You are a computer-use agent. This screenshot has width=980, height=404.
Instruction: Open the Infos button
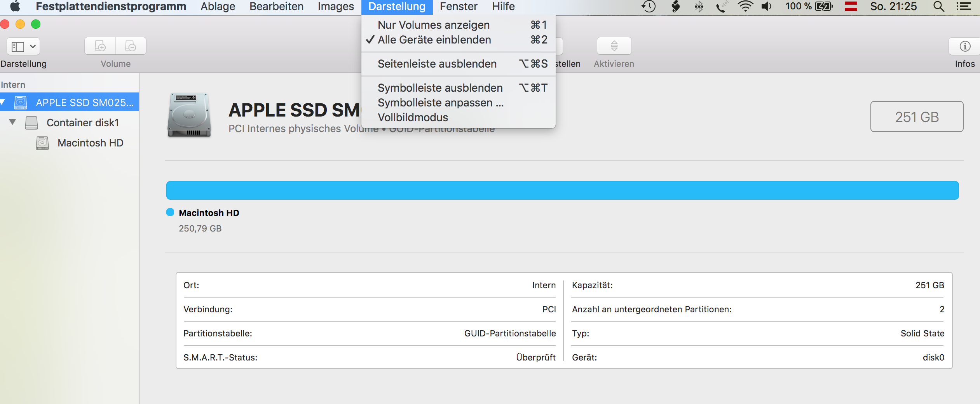coord(965,46)
